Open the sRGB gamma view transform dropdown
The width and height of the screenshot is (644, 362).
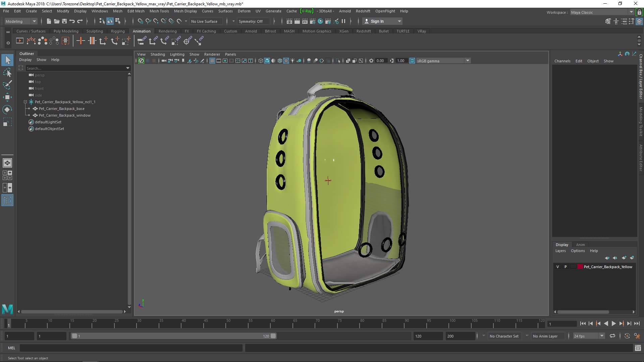(x=443, y=61)
